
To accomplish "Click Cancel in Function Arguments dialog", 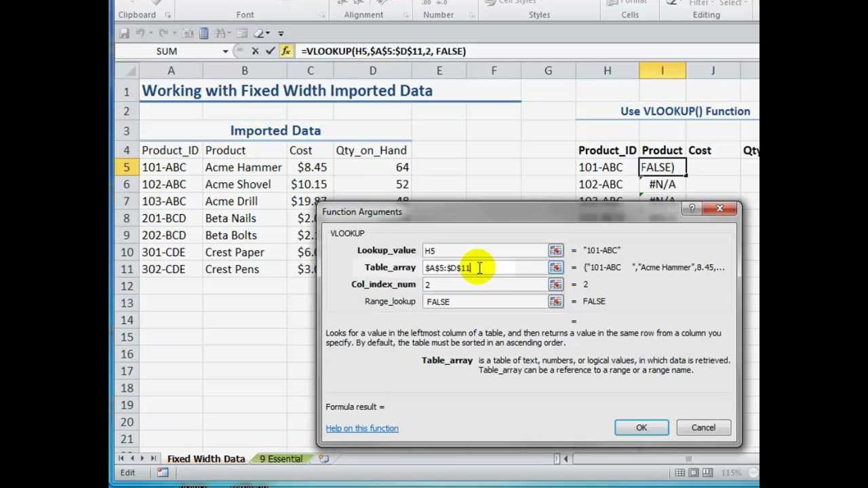I will point(703,428).
